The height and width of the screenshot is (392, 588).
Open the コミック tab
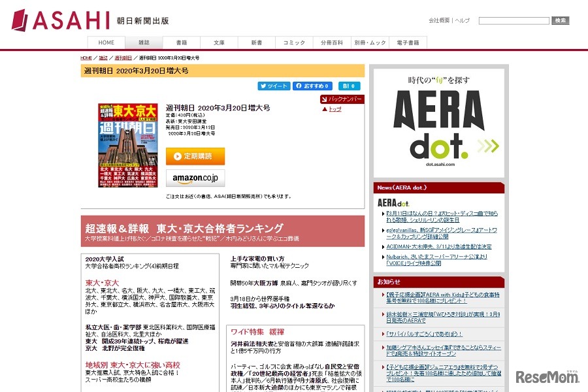(293, 42)
